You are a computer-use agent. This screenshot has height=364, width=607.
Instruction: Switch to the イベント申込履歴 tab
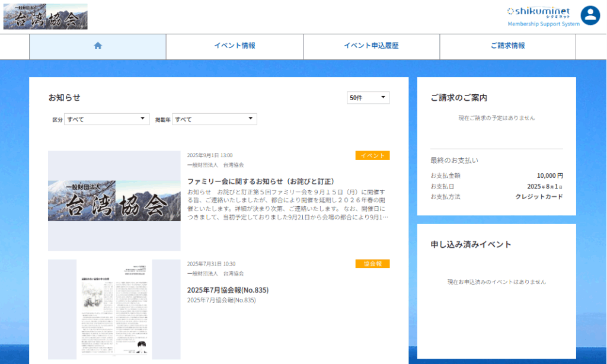(x=371, y=47)
